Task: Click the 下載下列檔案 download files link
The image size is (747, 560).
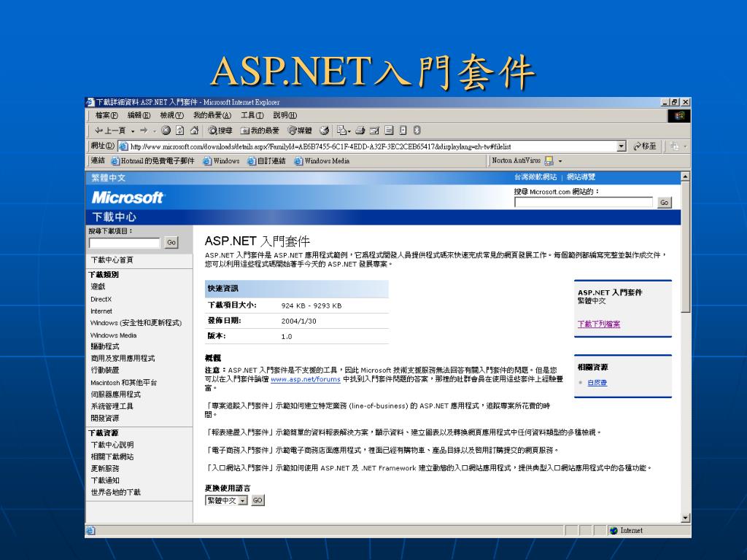Action: (599, 324)
